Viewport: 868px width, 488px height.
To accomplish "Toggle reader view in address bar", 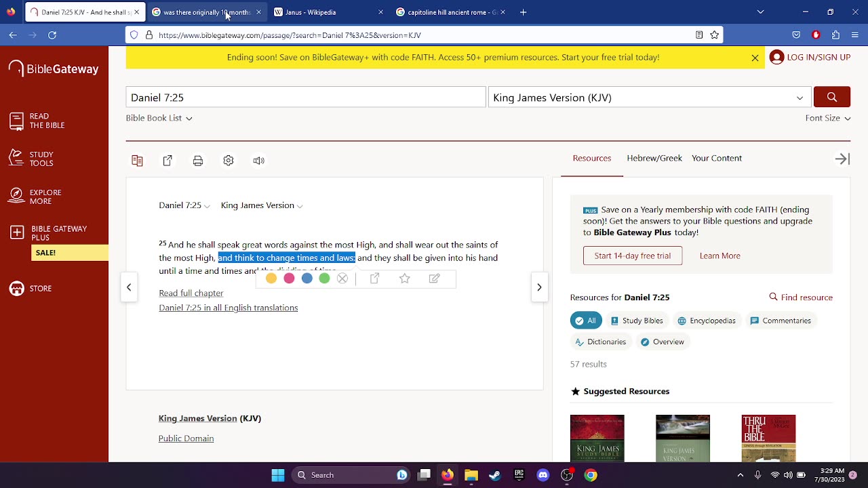I will (698, 35).
